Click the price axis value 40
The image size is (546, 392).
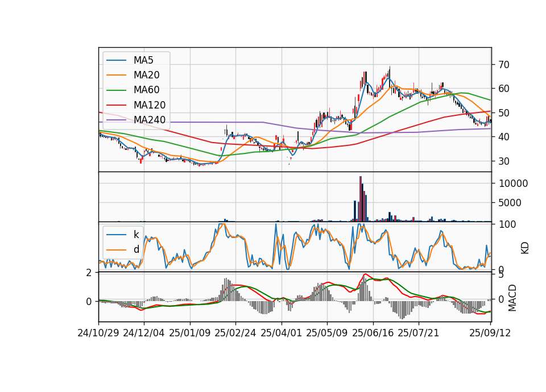point(504,137)
